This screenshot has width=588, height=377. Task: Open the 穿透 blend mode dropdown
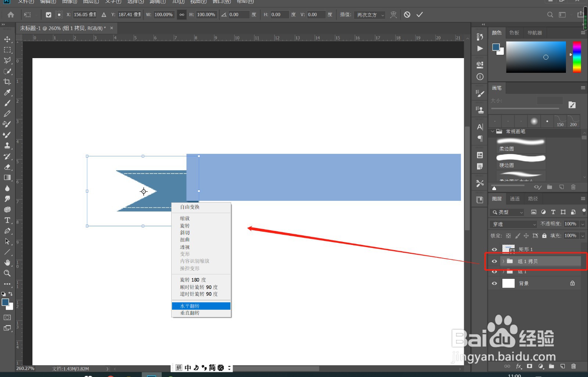(x=513, y=224)
